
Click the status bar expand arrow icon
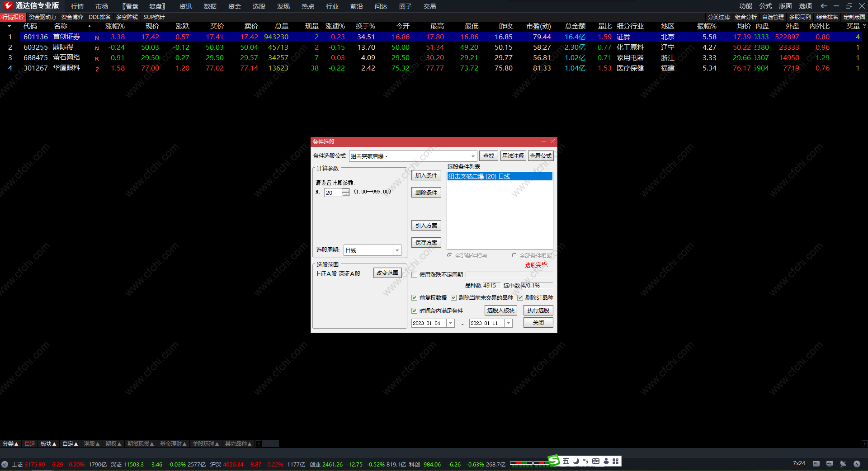click(x=5, y=464)
